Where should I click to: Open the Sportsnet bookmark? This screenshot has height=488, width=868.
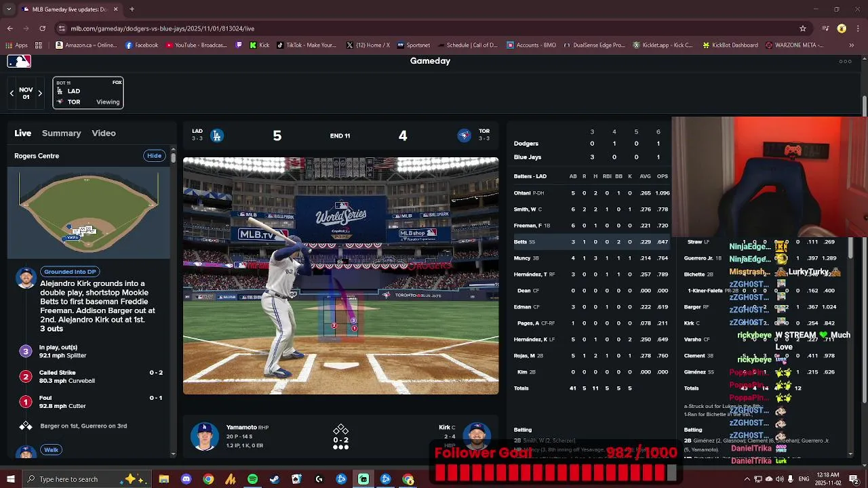(414, 45)
